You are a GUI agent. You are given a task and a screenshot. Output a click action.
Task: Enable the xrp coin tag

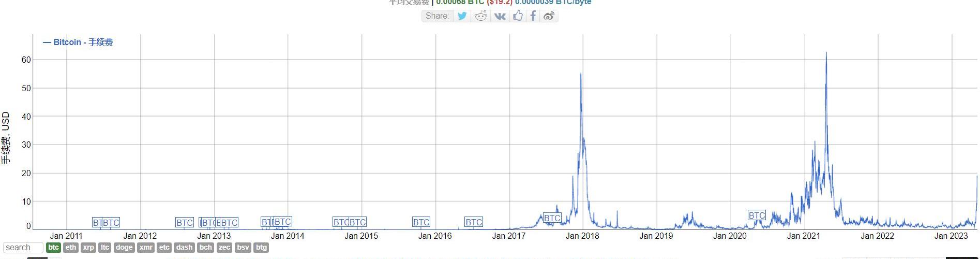pos(88,248)
